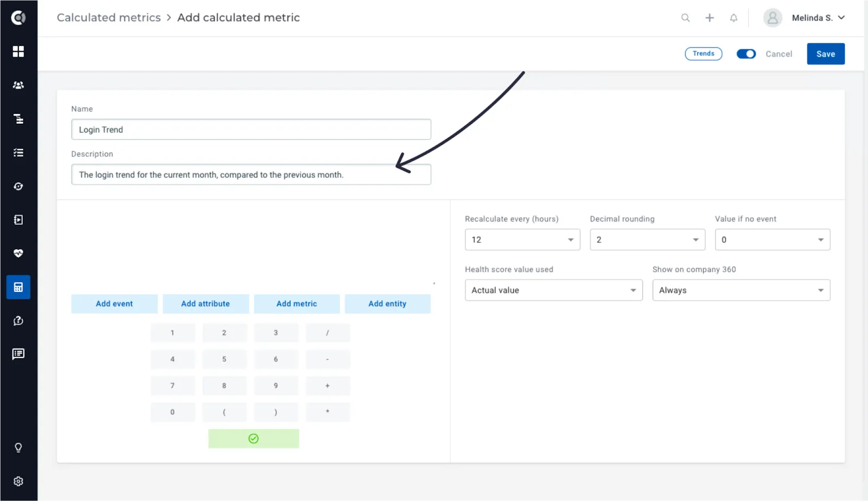Open the Melinda S. user menu

pos(818,18)
